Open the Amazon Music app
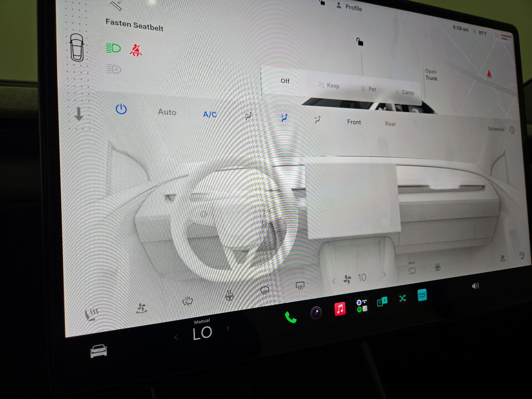The image size is (532, 399). [422, 295]
